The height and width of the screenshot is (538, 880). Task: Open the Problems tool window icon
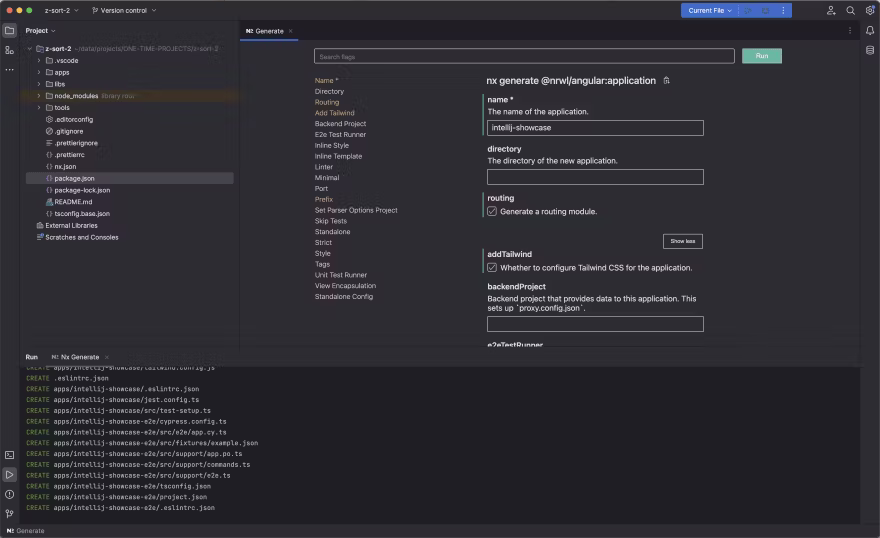click(9, 494)
